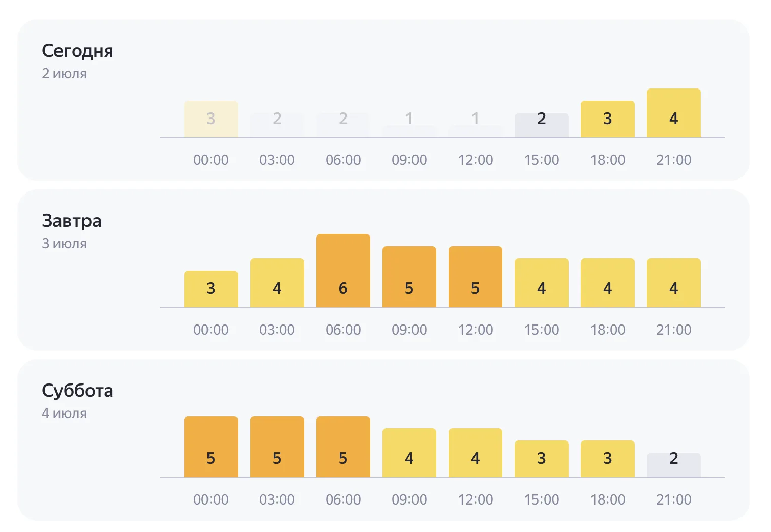This screenshot has width=771, height=532.
Task: Select today's 18:00 bar with value 3
Action: pos(607,119)
